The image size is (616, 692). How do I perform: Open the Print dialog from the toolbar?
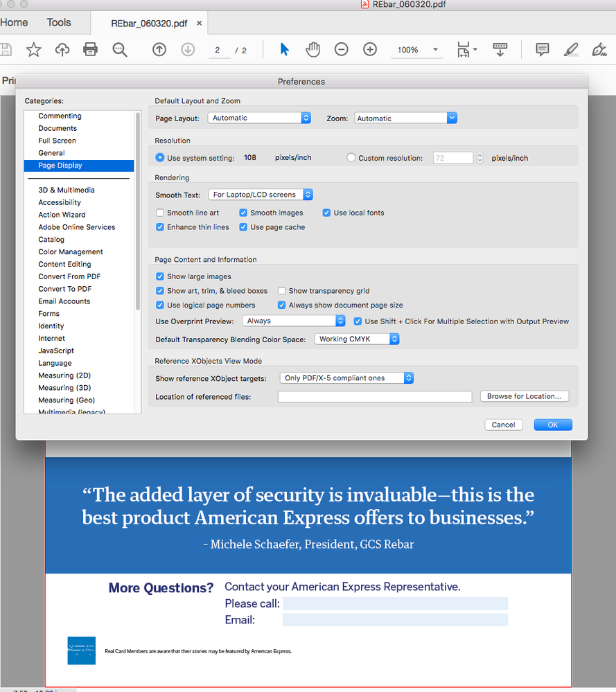tap(90, 49)
